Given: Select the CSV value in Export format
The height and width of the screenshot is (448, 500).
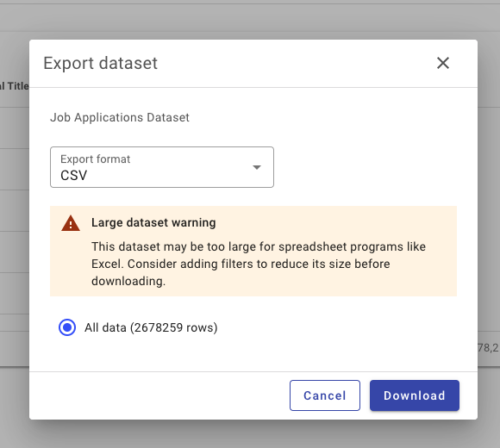Looking at the screenshot, I should 73,175.
